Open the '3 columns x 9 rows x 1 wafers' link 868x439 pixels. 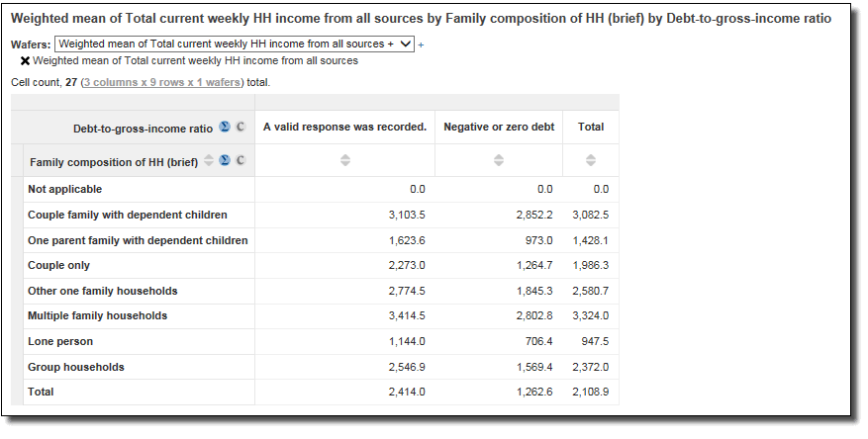(x=163, y=82)
